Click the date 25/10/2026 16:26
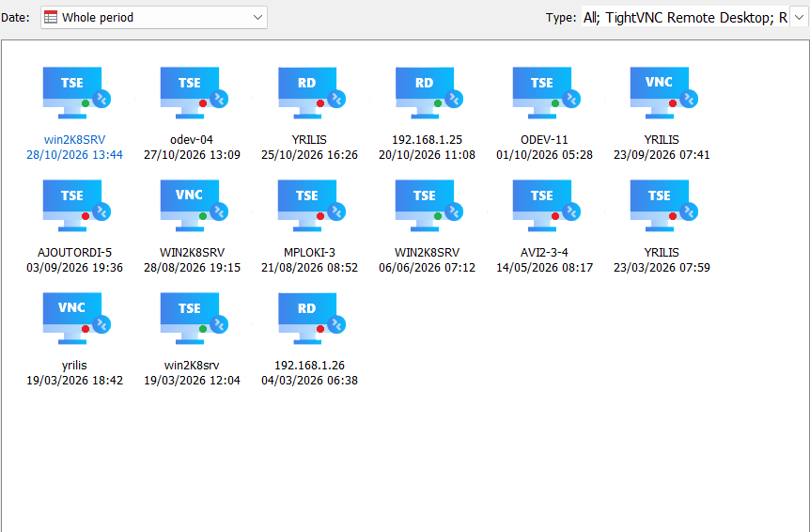The image size is (810, 532). point(309,155)
